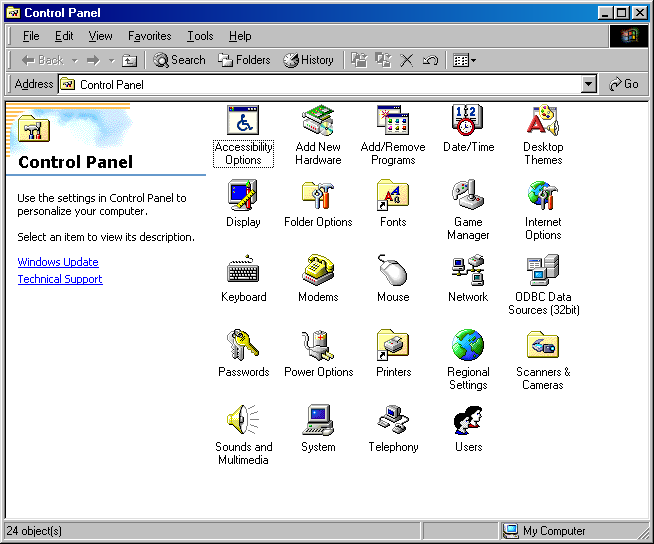Open Sounds and Multimedia icon
654x544 pixels.
click(243, 420)
